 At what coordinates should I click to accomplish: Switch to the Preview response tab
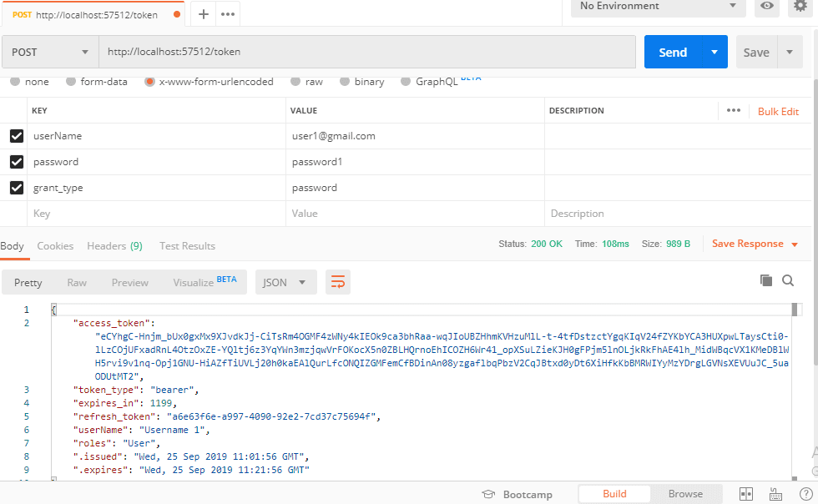[129, 282]
